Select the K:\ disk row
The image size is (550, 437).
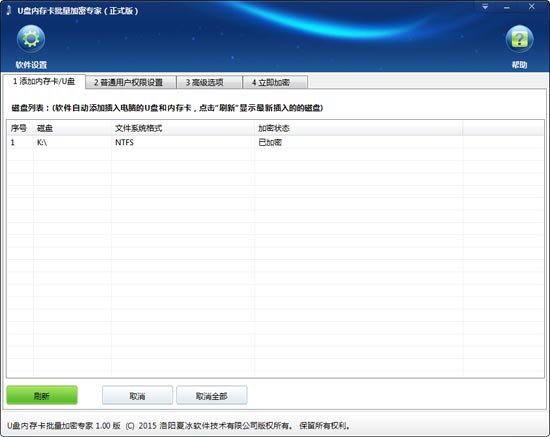click(x=275, y=142)
